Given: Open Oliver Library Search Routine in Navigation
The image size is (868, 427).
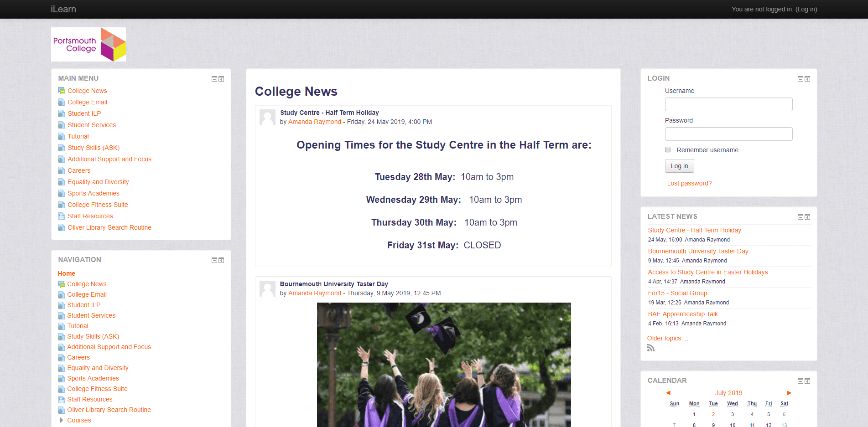Looking at the screenshot, I should [x=109, y=410].
